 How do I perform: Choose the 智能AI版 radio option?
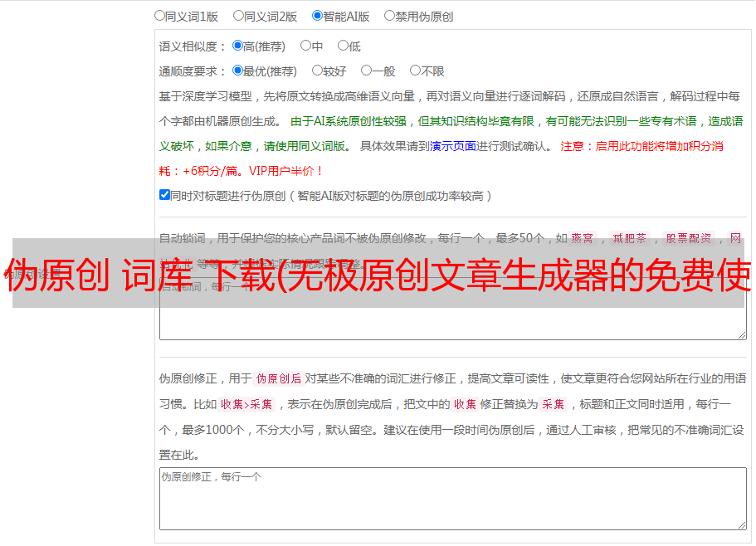coord(317,16)
